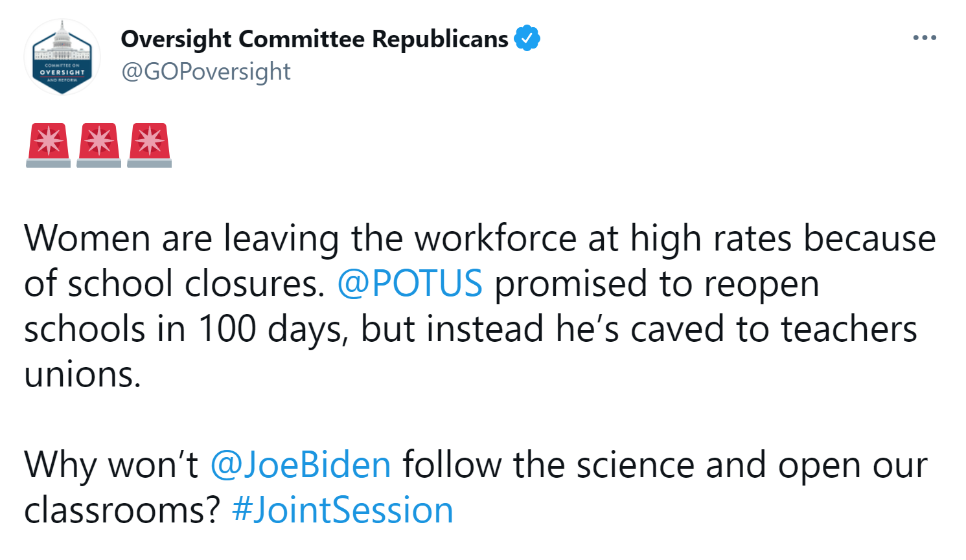The width and height of the screenshot is (966, 560).
Task: Click the first red siren emoji
Action: point(48,145)
